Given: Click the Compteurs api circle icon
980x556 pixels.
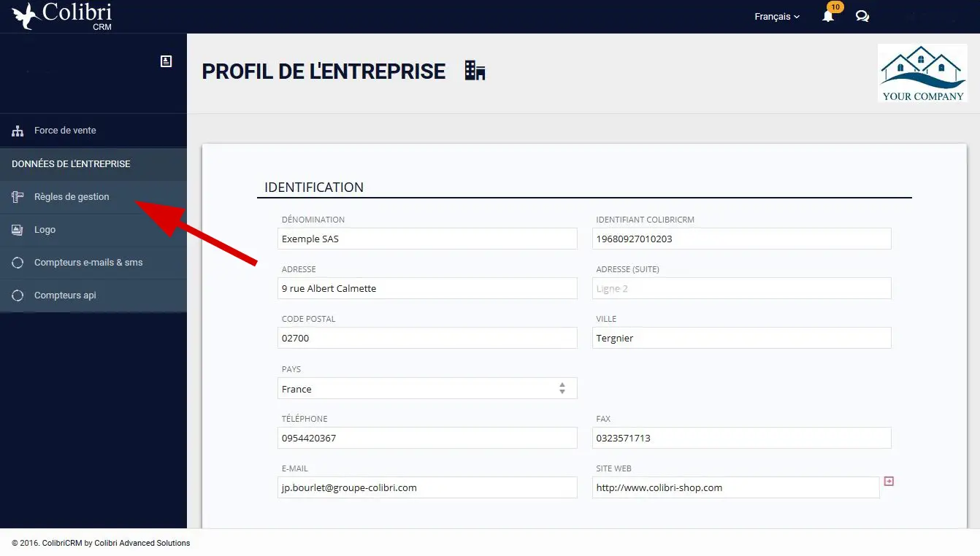Looking at the screenshot, I should [x=18, y=296].
